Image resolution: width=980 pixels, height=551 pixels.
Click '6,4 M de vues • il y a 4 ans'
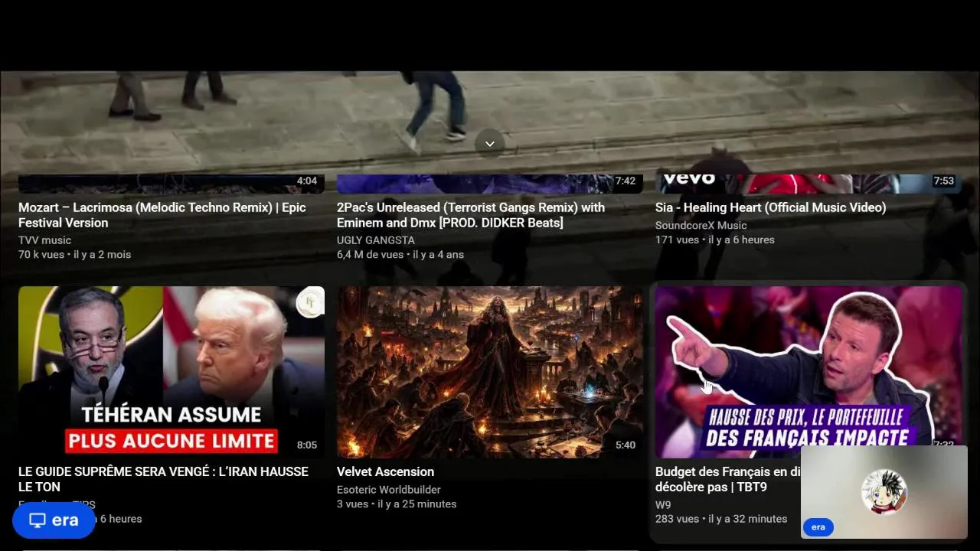[400, 255]
